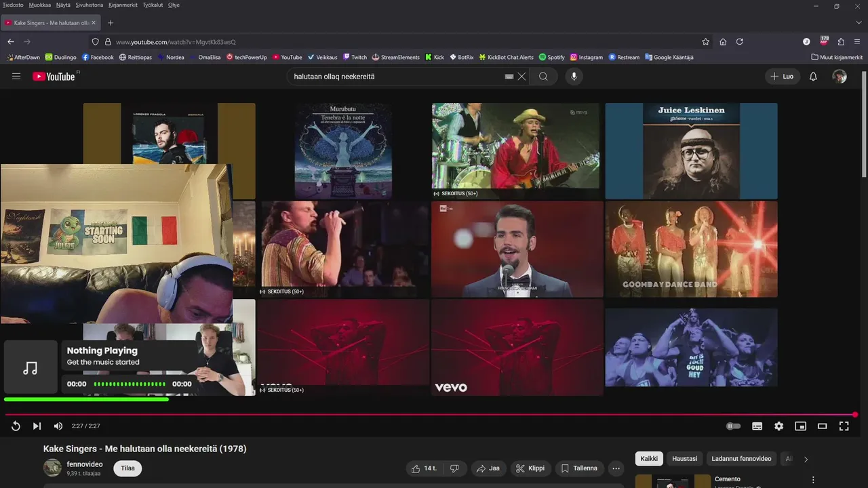Dislike the video
Viewport: 868px width, 488px height.
tap(454, 468)
